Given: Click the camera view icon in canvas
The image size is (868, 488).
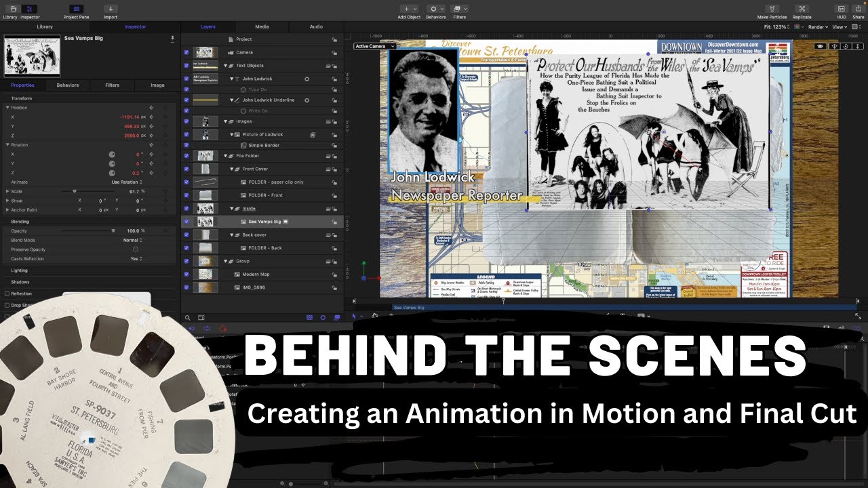Looking at the screenshot, I should (x=820, y=46).
